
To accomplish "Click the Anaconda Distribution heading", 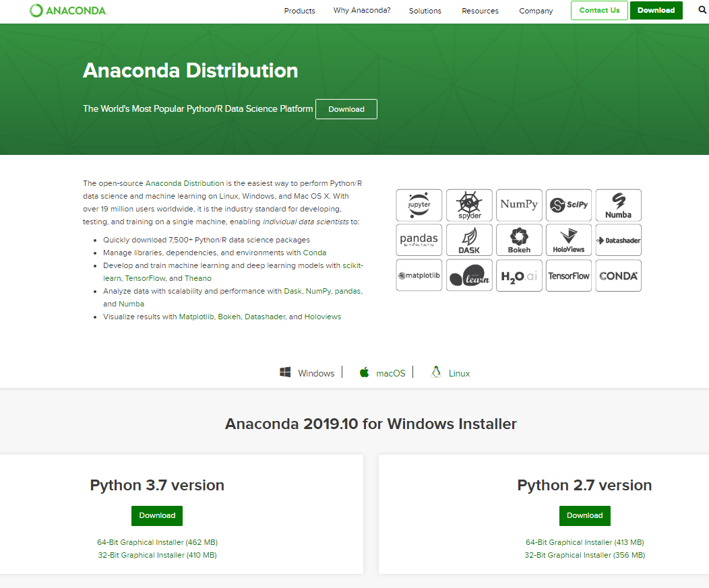I will point(190,71).
